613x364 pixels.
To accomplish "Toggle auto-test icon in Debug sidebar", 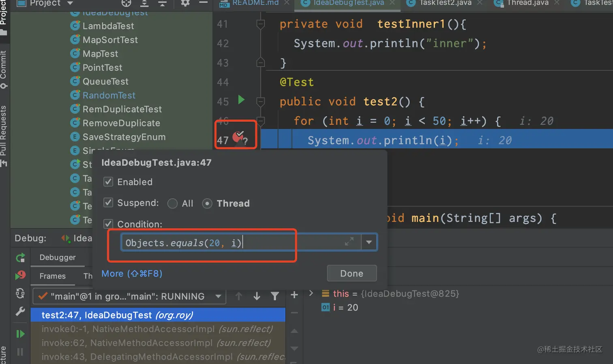I will click(x=20, y=293).
